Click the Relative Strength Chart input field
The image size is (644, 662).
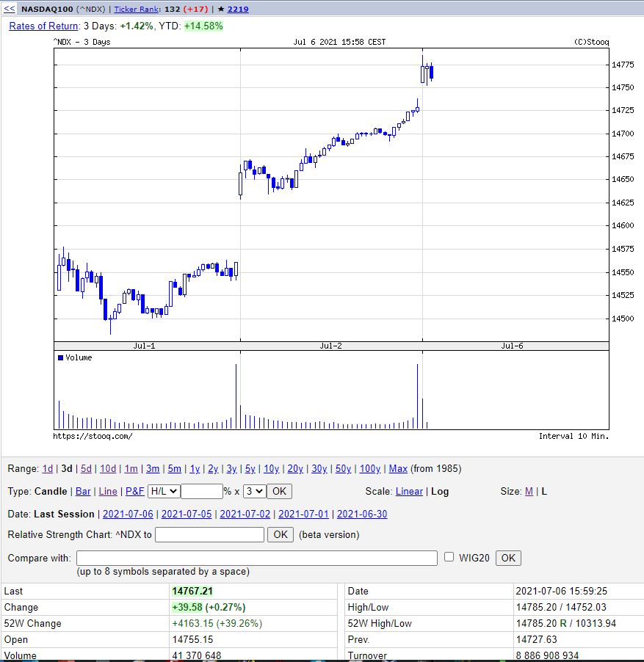click(209, 534)
